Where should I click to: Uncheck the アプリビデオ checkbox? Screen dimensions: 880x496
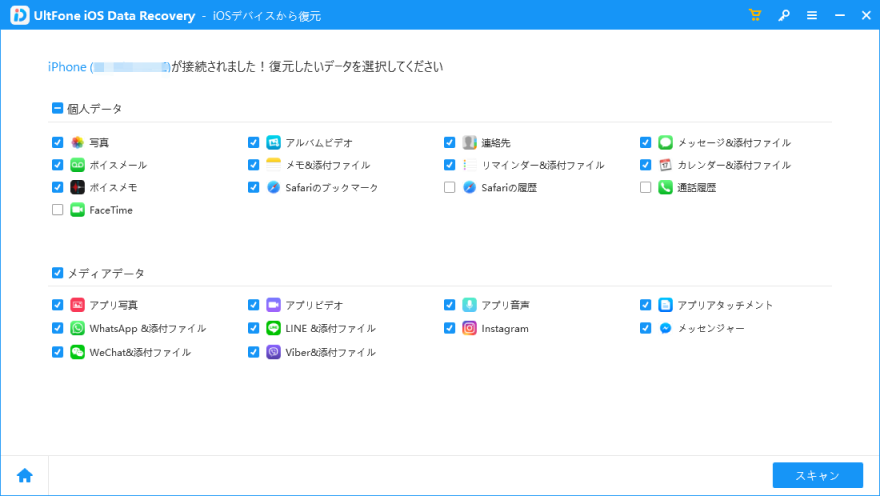254,305
